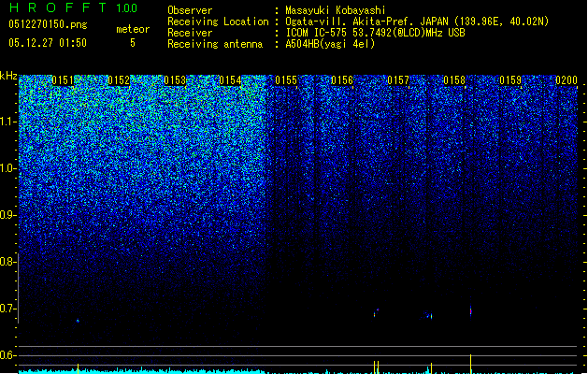Click the Receiver field label
This screenshot has height=374, width=588.
coord(190,33)
